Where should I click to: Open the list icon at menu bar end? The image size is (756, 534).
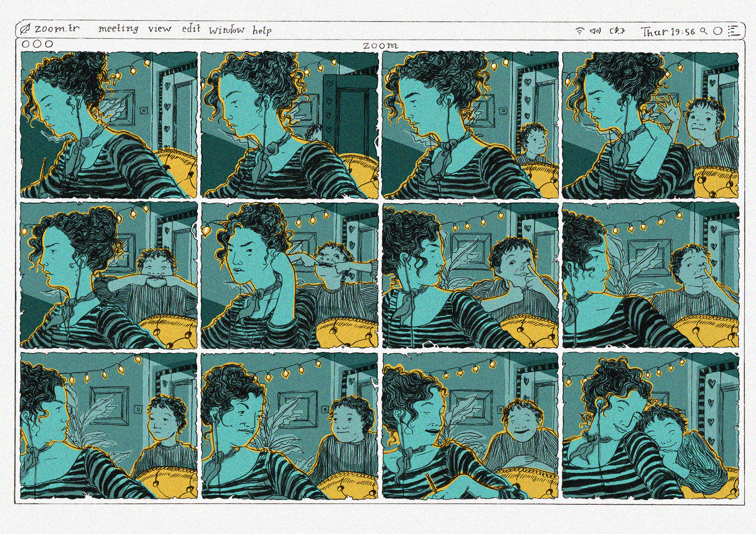(733, 31)
